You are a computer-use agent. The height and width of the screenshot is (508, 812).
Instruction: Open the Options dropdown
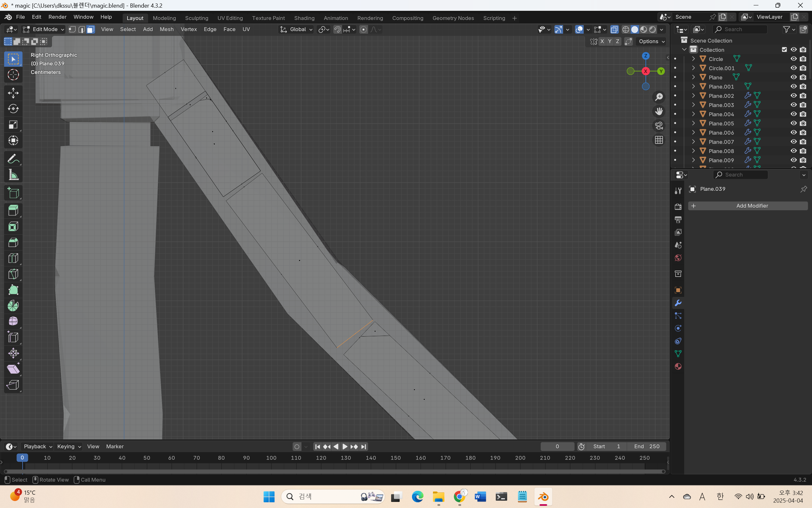click(x=652, y=41)
